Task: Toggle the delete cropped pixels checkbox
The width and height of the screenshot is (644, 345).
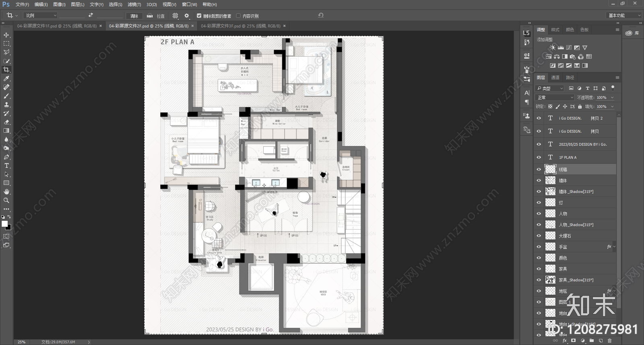Action: click(199, 16)
